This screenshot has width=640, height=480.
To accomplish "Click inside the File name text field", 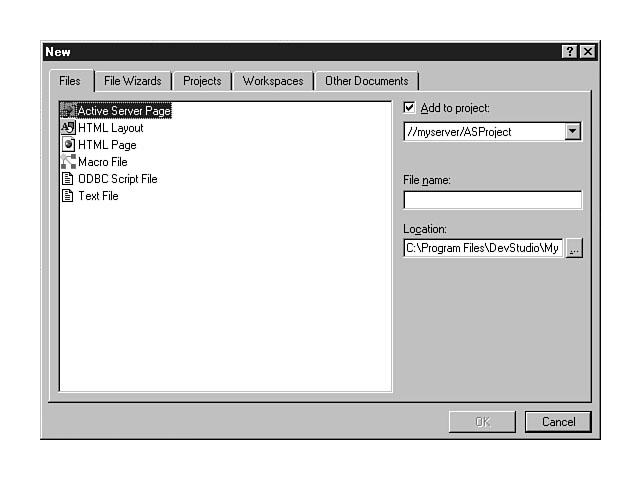I will point(492,200).
